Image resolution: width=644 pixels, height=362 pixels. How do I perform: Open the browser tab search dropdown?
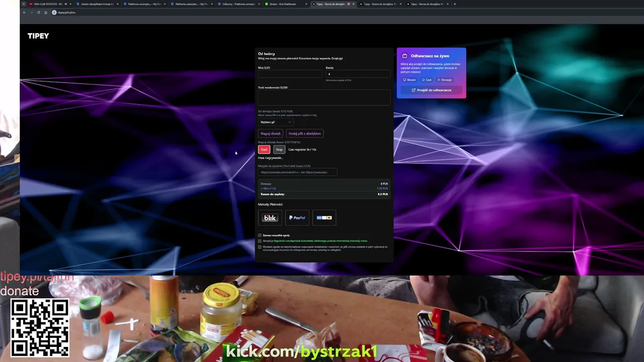(24, 4)
